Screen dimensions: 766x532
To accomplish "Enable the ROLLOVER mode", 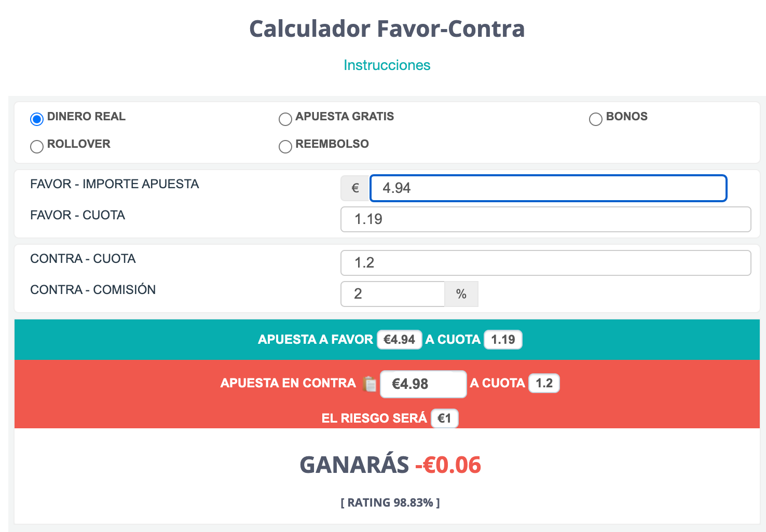I will (37, 147).
